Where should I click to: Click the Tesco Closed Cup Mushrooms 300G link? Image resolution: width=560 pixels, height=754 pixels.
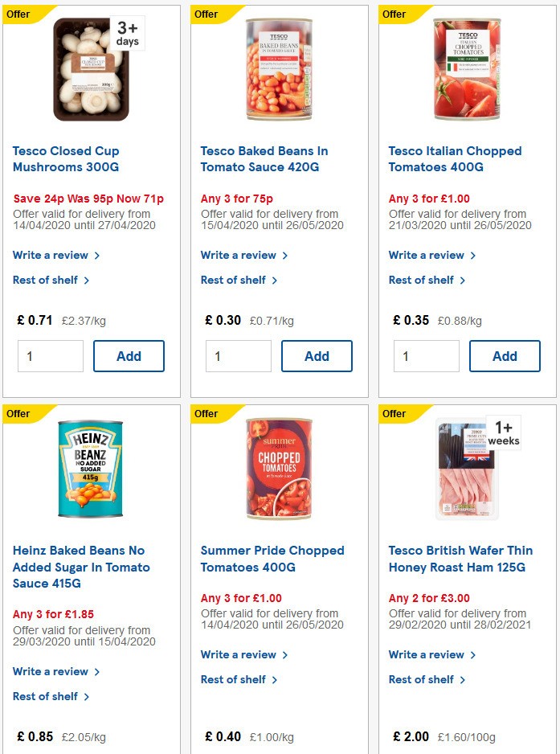coord(66,158)
